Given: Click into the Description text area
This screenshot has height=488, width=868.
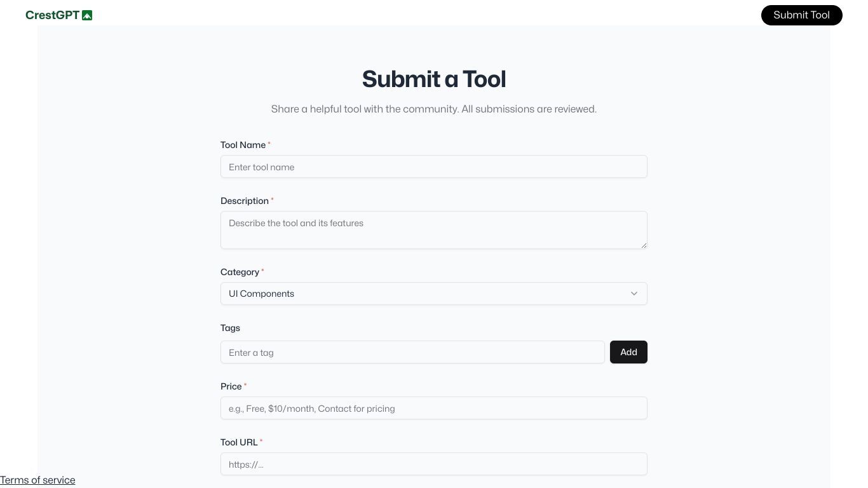Looking at the screenshot, I should pyautogui.click(x=434, y=230).
